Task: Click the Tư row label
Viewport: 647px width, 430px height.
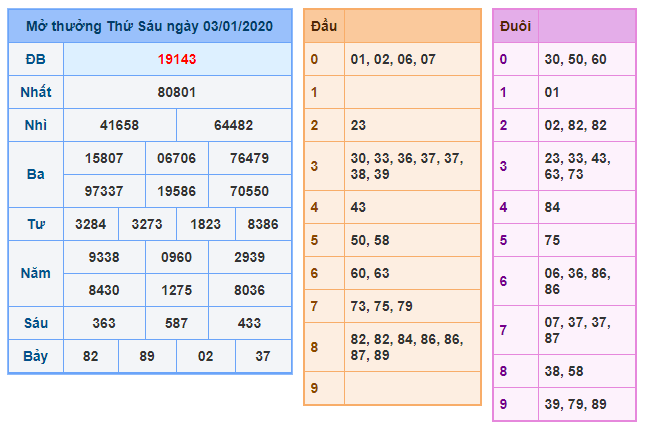Action: [x=35, y=224]
